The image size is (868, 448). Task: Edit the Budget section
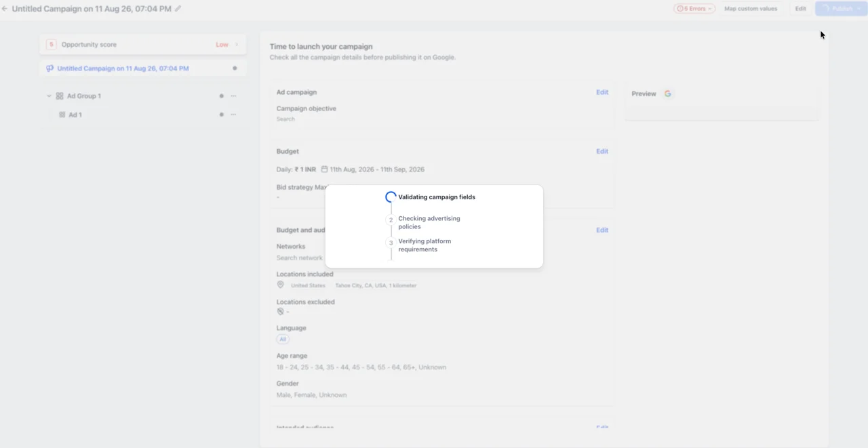tap(602, 151)
